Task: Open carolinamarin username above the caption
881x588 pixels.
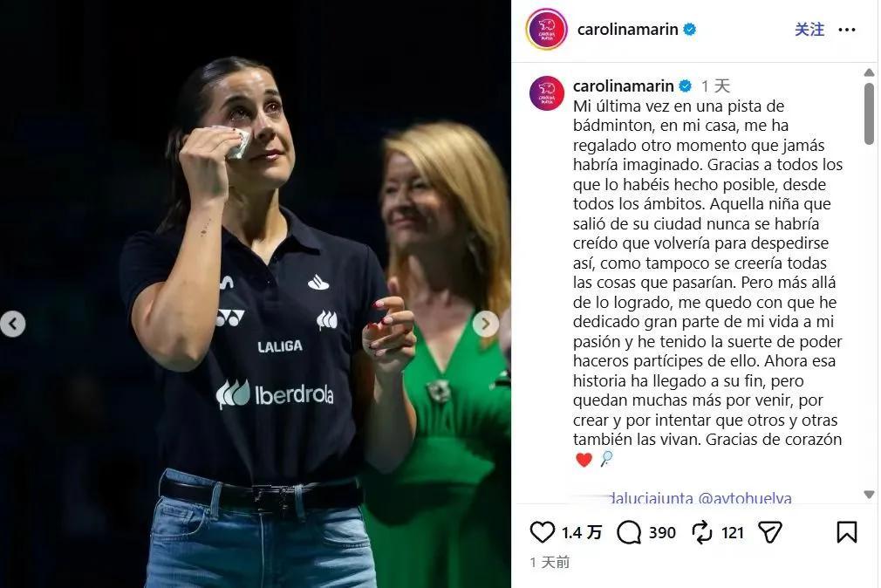Action: point(623,86)
